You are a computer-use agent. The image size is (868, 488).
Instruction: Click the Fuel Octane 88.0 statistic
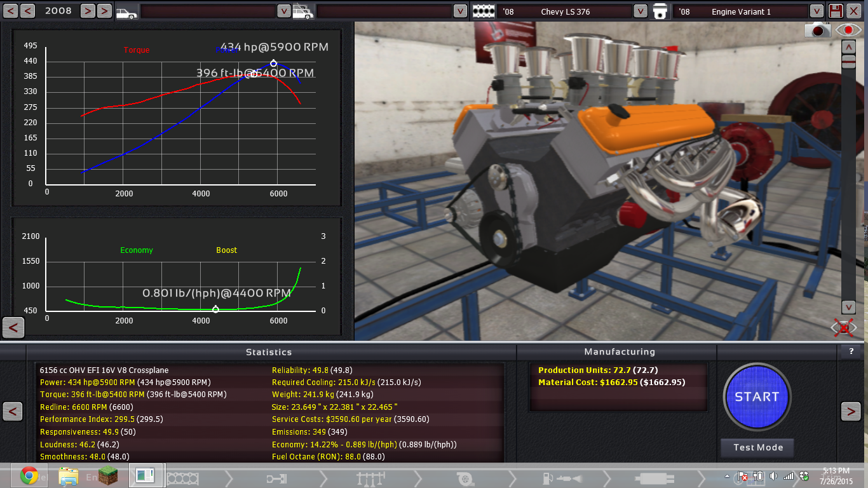(x=329, y=457)
